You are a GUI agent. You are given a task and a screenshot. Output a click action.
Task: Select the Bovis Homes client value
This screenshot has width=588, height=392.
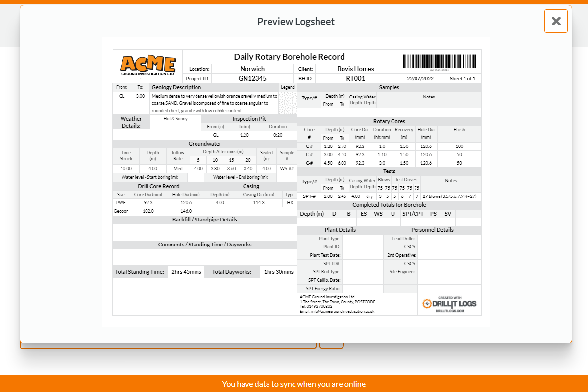tap(355, 69)
